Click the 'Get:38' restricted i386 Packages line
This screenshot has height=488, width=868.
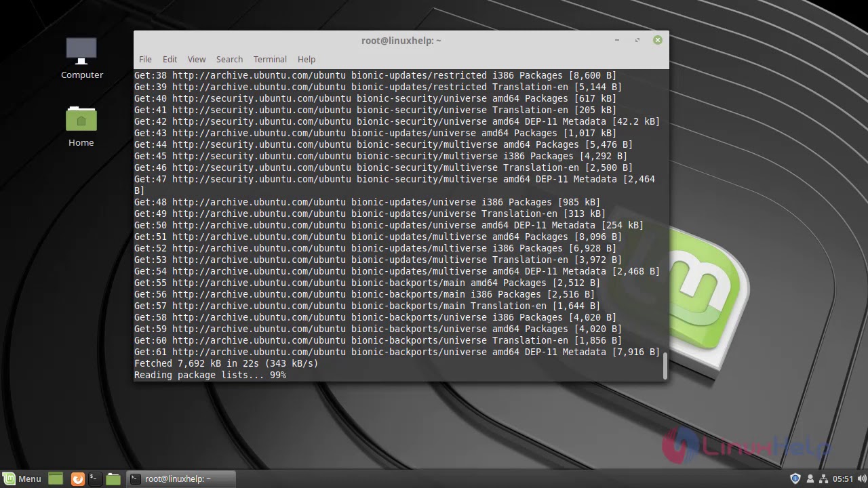375,75
